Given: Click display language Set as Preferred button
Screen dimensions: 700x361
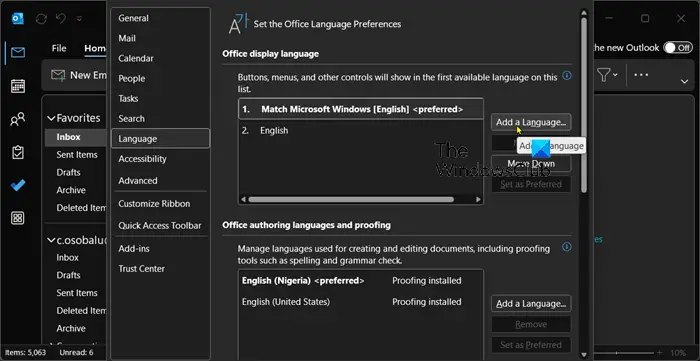Looking at the screenshot, I should coord(531,184).
